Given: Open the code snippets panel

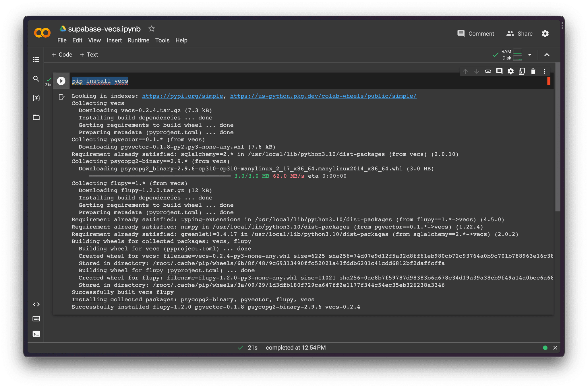Looking at the screenshot, I should 36,304.
